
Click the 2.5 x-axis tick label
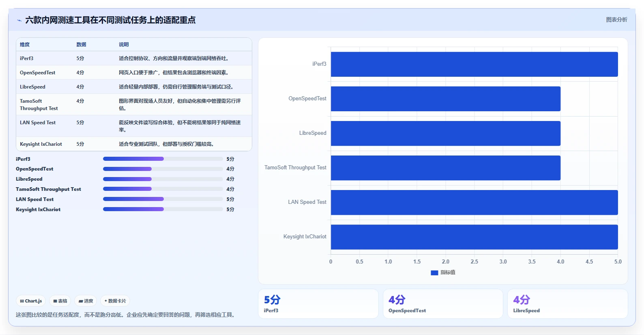[474, 262]
